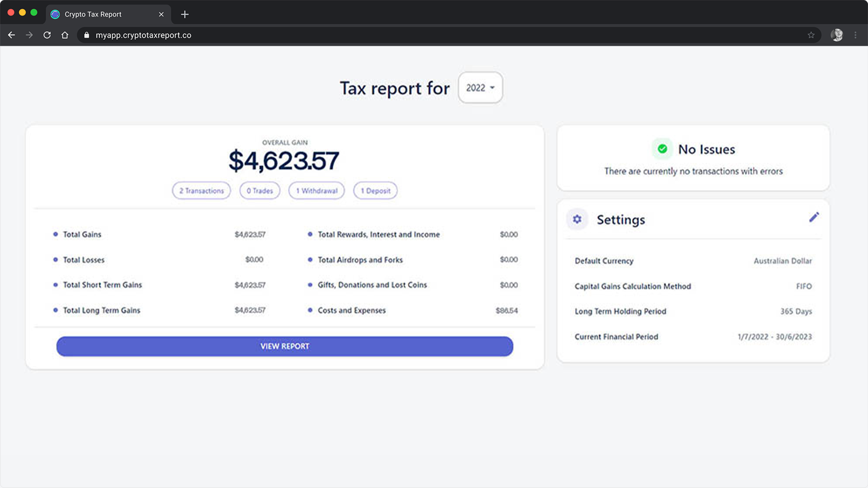The width and height of the screenshot is (868, 488).
Task: Click the padlock site security icon
Action: click(x=87, y=35)
